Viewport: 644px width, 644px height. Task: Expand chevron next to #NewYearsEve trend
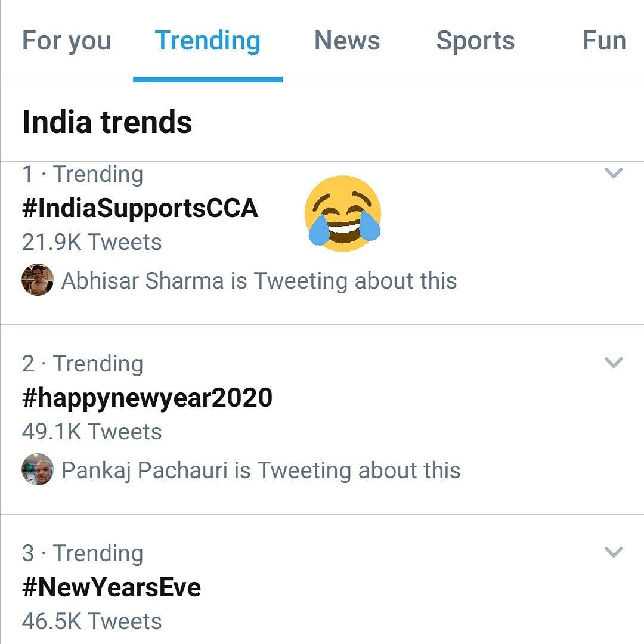tap(614, 552)
